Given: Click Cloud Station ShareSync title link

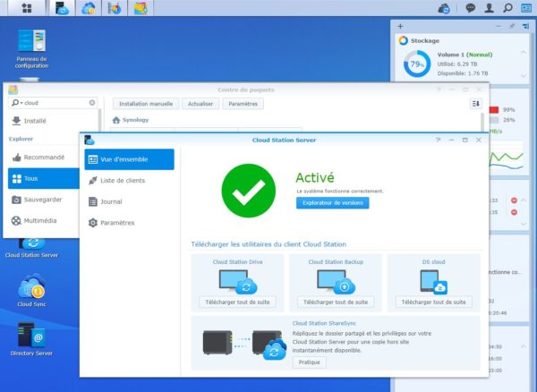Looking at the screenshot, I should point(324,323).
